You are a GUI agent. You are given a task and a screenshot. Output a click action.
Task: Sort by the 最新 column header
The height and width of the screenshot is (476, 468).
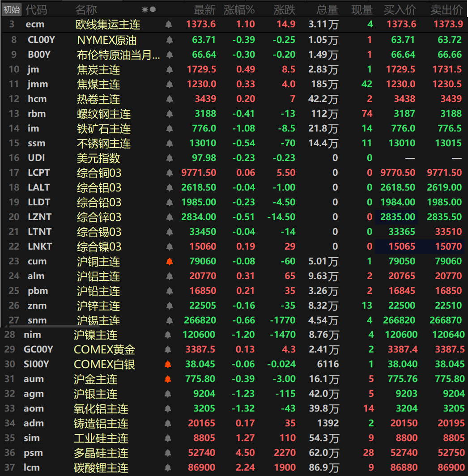tap(204, 9)
